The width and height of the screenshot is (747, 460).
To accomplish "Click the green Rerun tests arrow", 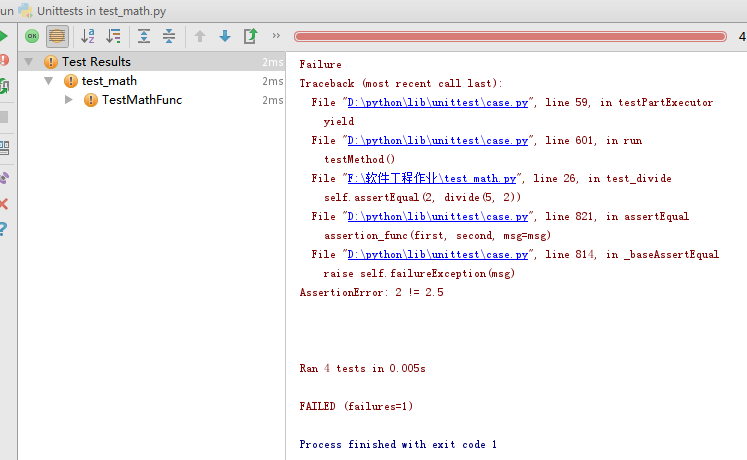I will [x=4, y=36].
